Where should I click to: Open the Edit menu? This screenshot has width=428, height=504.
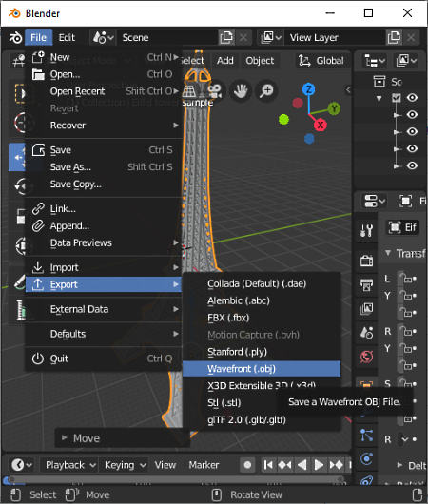[x=67, y=38]
